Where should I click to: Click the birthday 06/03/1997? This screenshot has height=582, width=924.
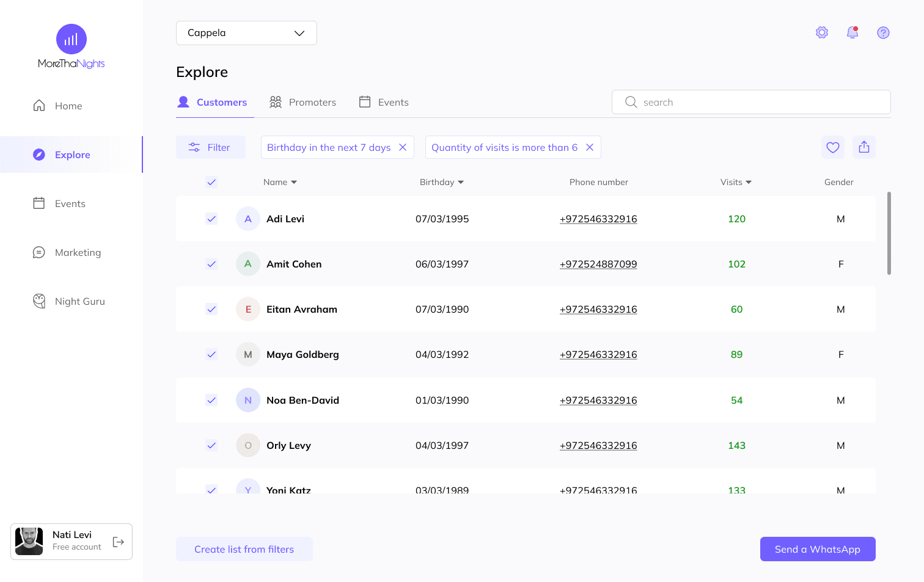442,264
